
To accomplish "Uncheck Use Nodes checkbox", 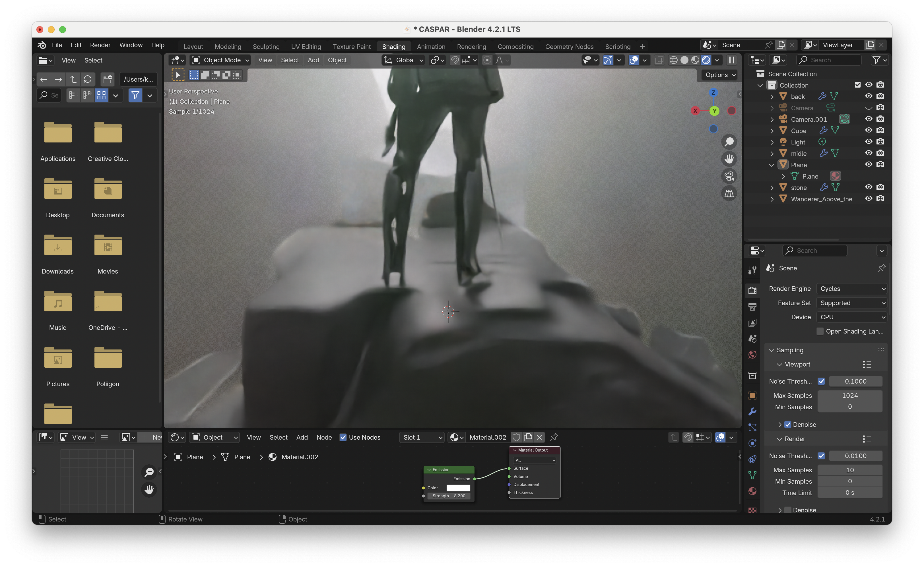I will point(343,437).
